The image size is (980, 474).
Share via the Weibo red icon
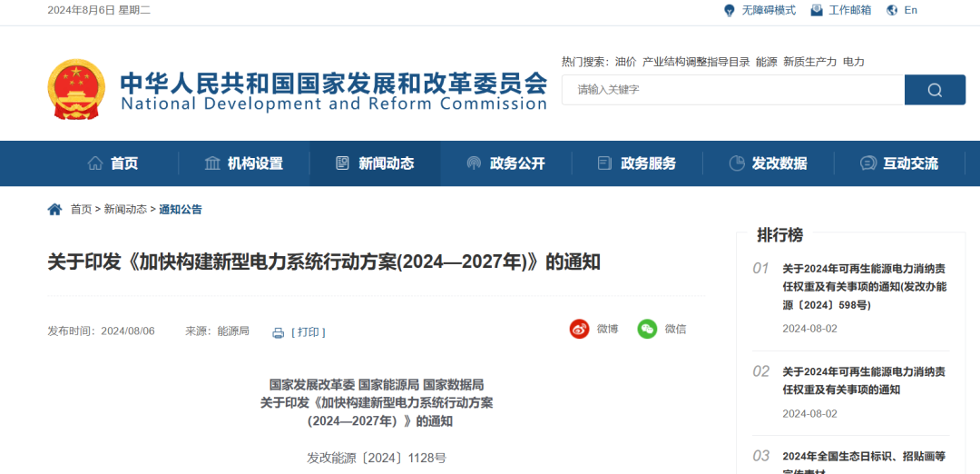(x=579, y=329)
